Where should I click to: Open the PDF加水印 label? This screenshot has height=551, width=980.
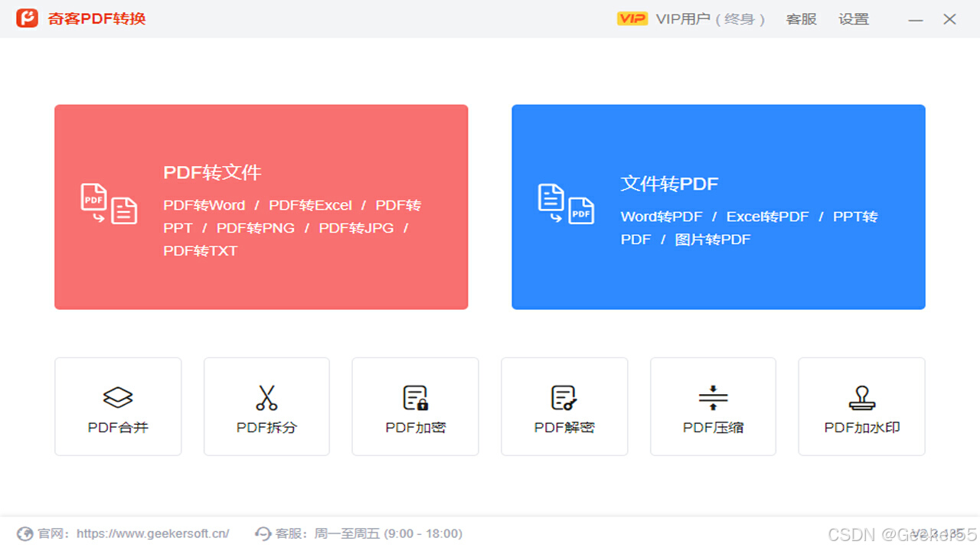coord(861,428)
